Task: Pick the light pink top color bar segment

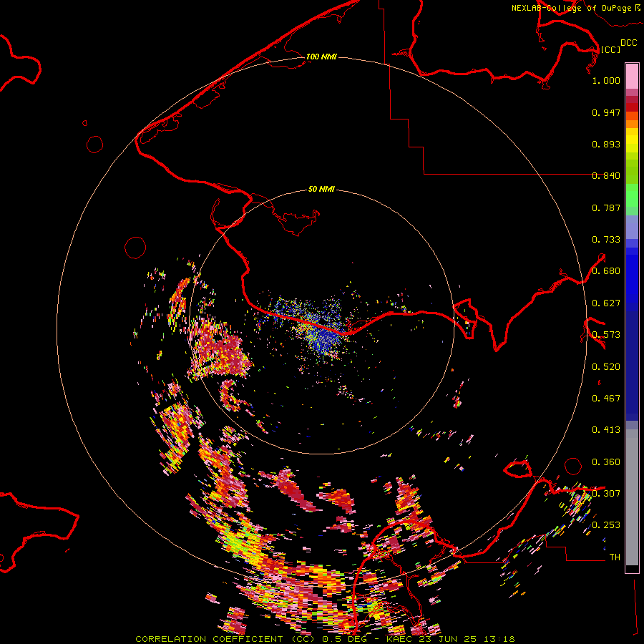Action: point(632,76)
